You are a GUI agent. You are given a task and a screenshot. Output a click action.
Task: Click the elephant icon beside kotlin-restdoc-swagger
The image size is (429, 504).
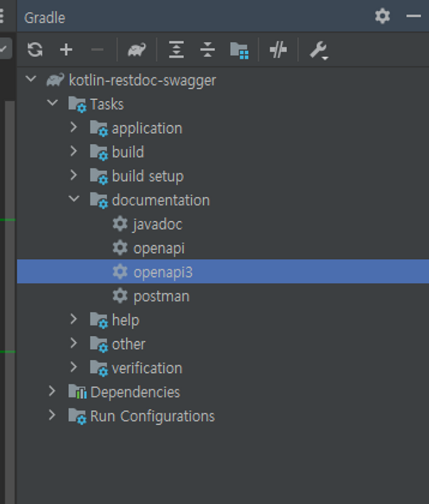(55, 80)
